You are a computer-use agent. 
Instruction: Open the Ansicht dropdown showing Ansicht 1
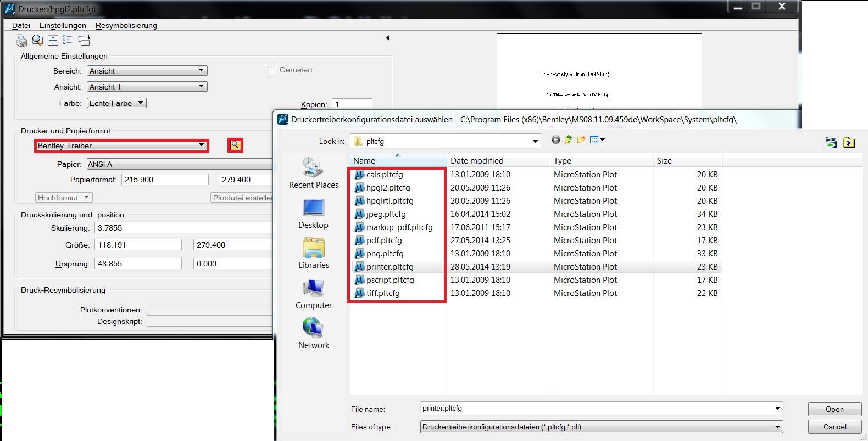147,87
